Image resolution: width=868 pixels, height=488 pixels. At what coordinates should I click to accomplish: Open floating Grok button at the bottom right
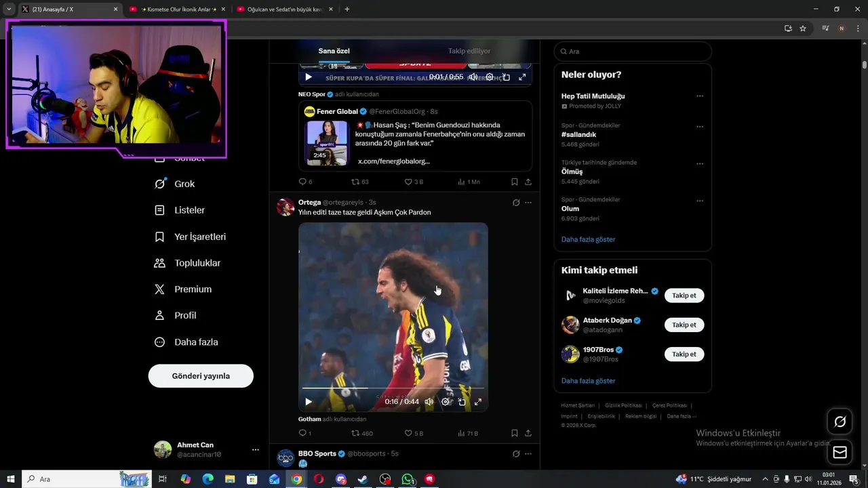pos(840,422)
